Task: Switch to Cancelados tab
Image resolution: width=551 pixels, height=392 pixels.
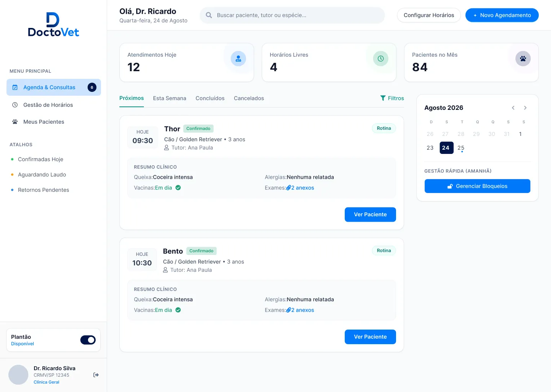Action: (x=249, y=98)
